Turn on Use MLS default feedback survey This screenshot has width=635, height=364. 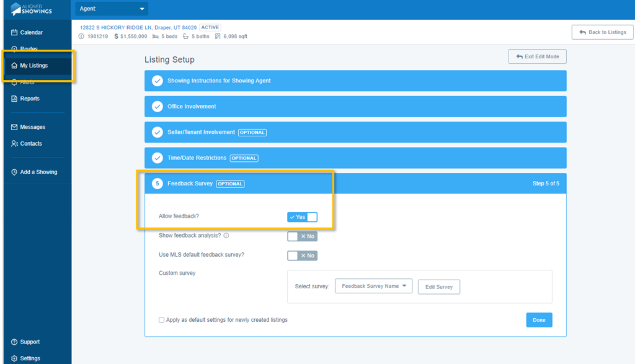tap(302, 255)
